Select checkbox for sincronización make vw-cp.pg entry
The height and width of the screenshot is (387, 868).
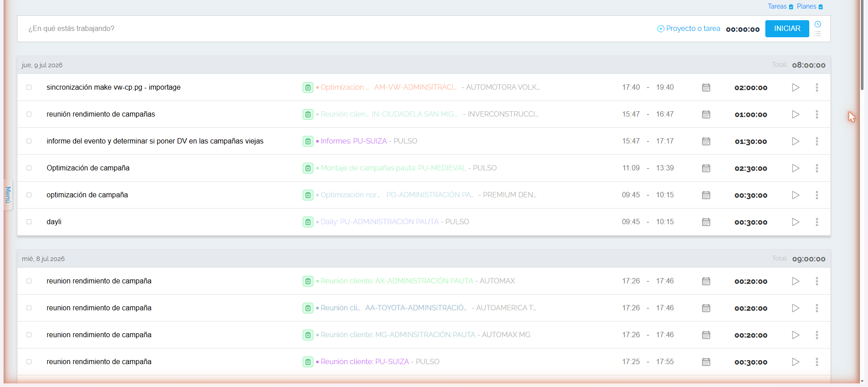pos(29,87)
